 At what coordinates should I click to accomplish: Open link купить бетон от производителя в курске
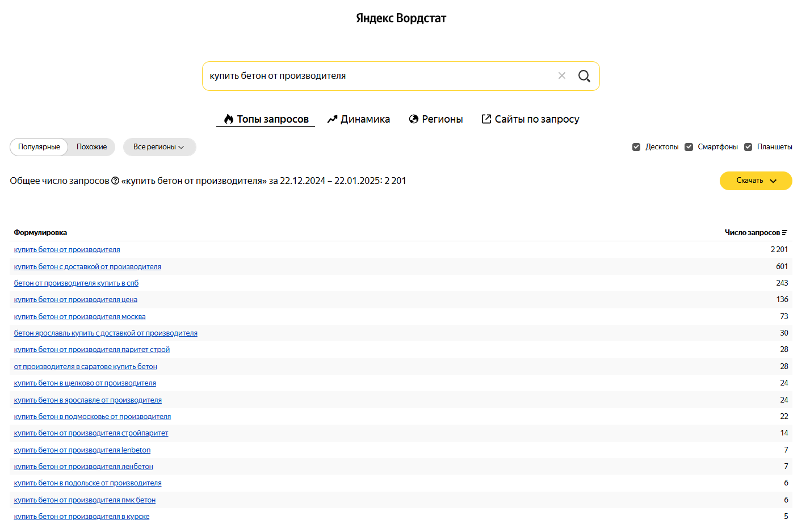[82, 517]
